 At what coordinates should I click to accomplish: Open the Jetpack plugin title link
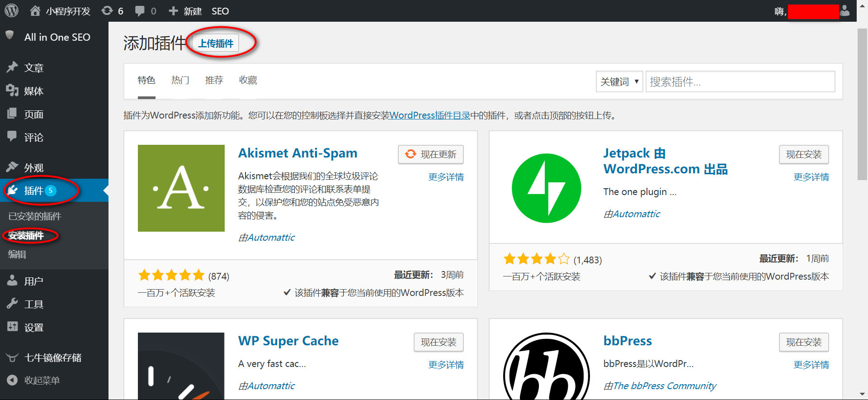click(x=665, y=161)
